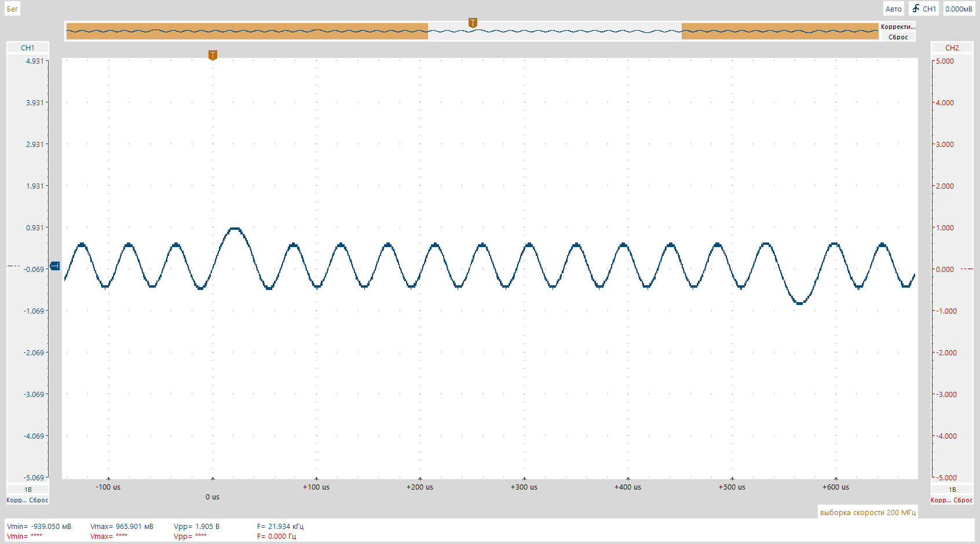Click the Vpp= 1.905 В measurement
The image size is (980, 544).
click(x=196, y=526)
